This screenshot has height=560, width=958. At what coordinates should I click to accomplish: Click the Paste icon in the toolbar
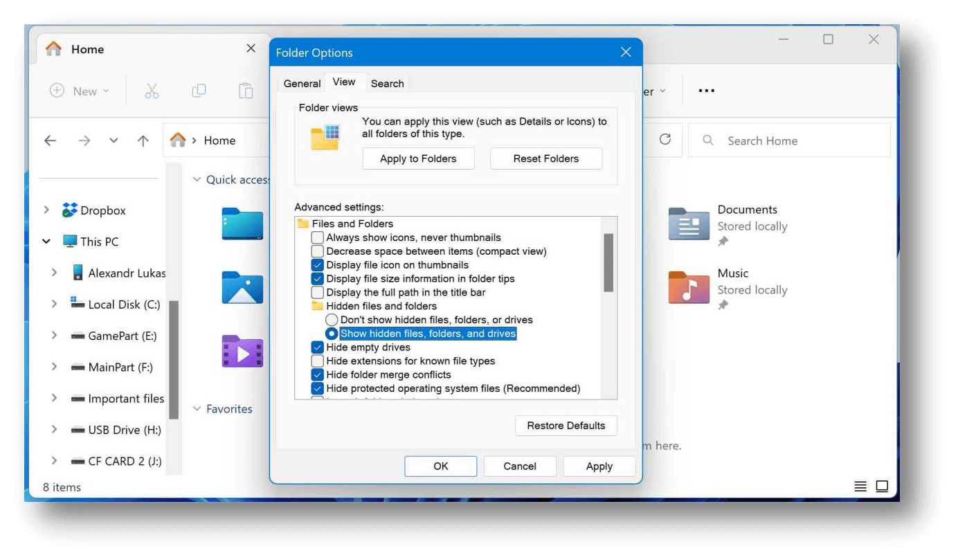[246, 91]
